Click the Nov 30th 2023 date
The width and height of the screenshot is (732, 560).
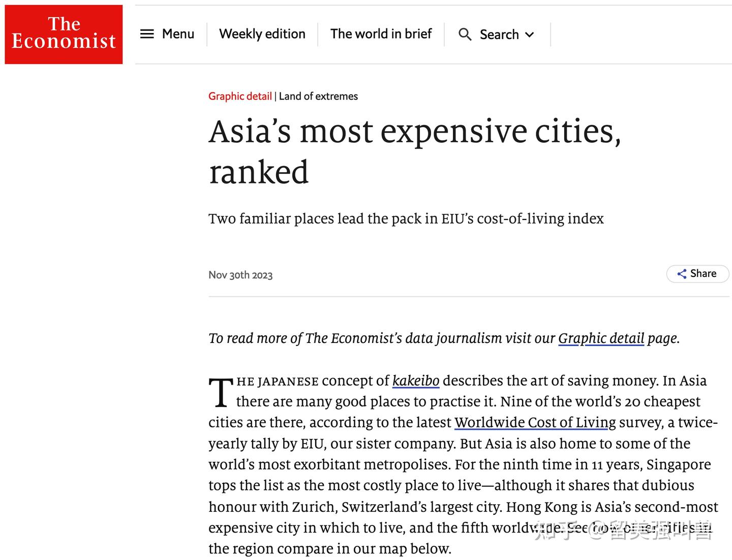(240, 275)
